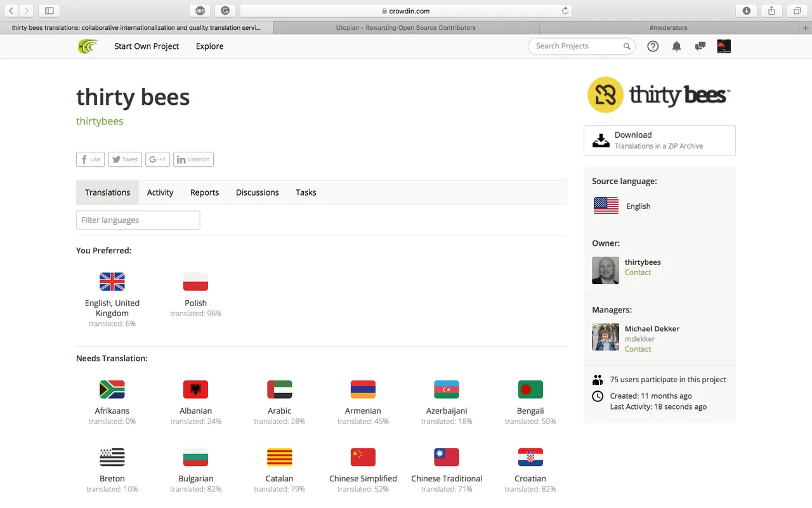The height and width of the screenshot is (508, 812).
Task: Click the Breton flag icon
Action: [x=112, y=457]
